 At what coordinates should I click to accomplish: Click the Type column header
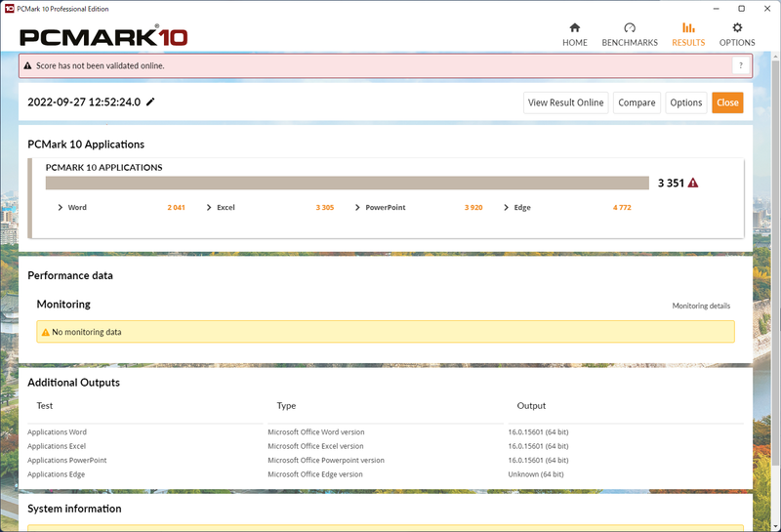click(286, 405)
